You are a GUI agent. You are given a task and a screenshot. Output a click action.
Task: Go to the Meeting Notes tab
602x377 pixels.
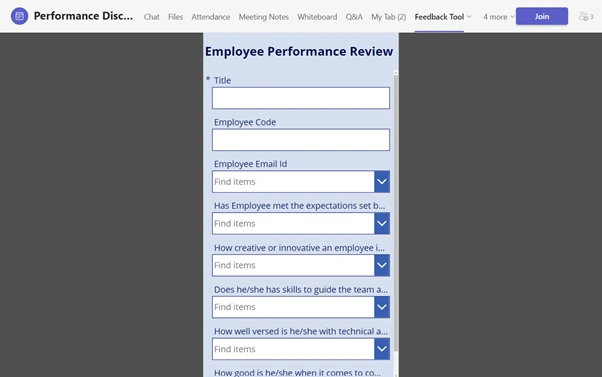tap(264, 17)
